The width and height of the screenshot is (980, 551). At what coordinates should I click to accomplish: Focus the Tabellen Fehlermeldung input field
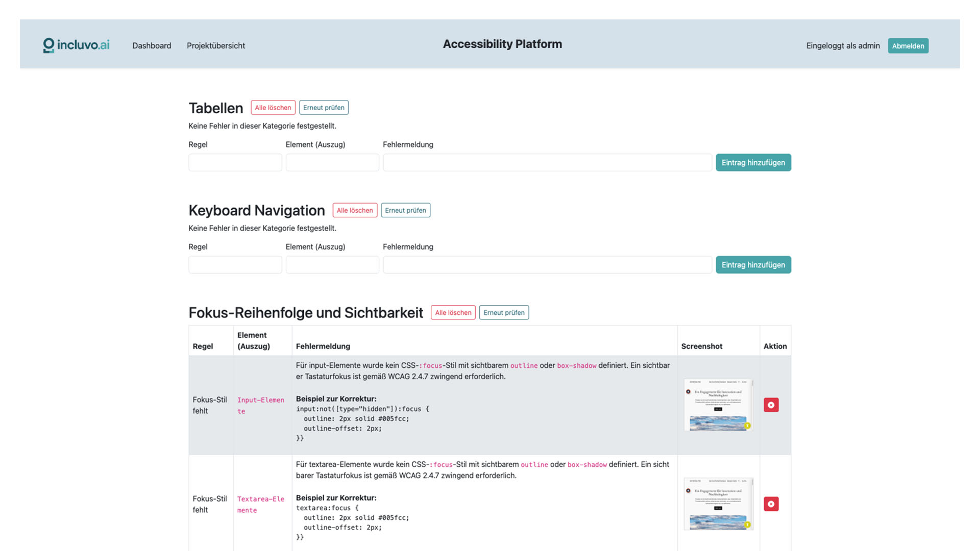pos(547,163)
